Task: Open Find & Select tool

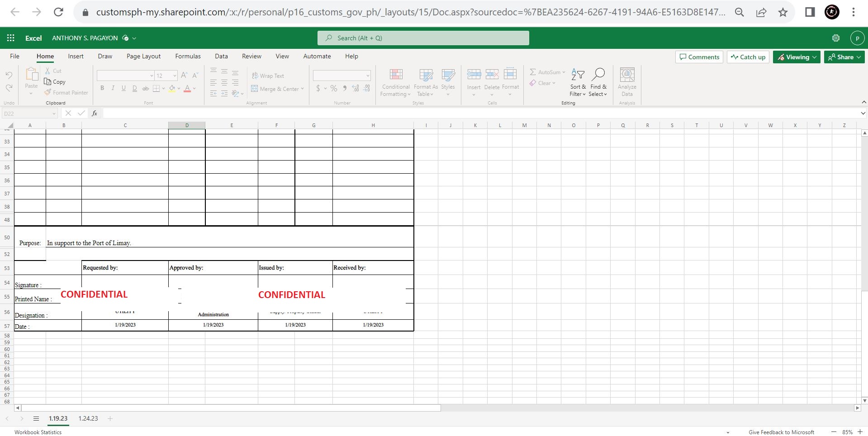Action: tap(598, 82)
